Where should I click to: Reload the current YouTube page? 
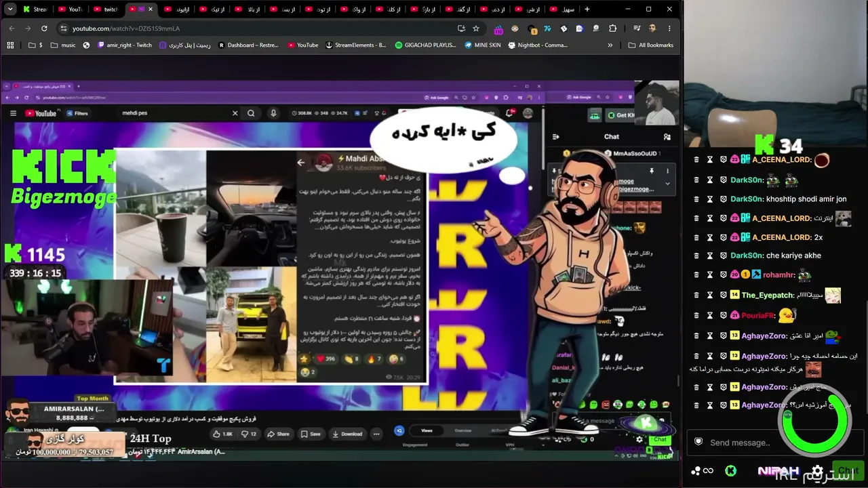(44, 28)
